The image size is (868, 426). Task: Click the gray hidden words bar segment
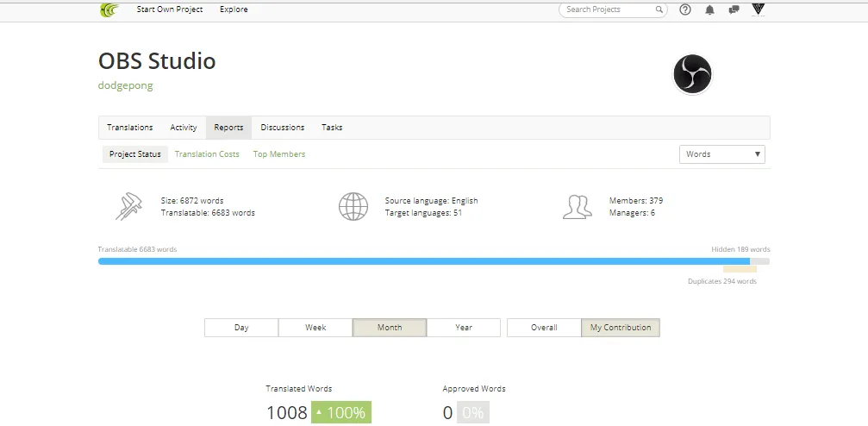[759, 261]
